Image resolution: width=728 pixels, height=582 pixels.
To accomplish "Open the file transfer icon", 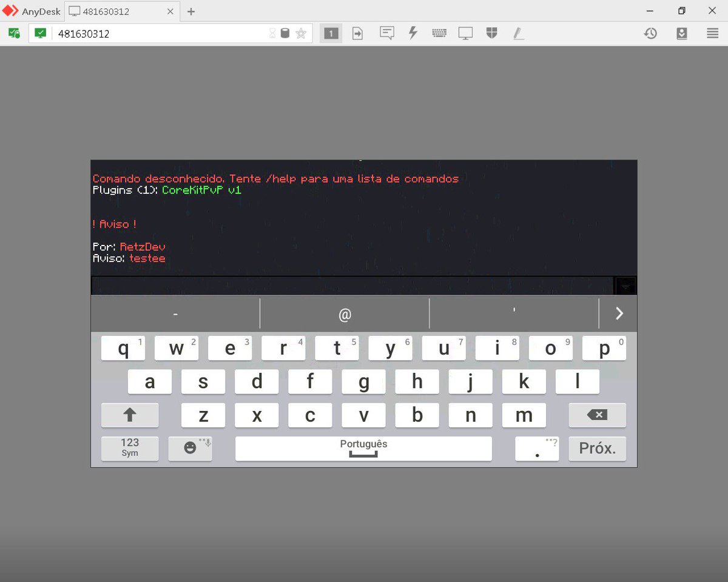I will [x=358, y=33].
